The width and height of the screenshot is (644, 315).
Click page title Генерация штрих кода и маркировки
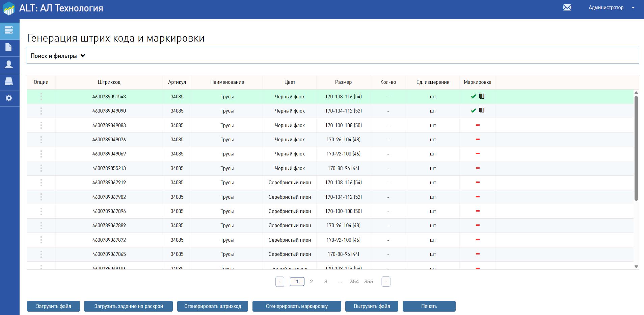(x=116, y=38)
